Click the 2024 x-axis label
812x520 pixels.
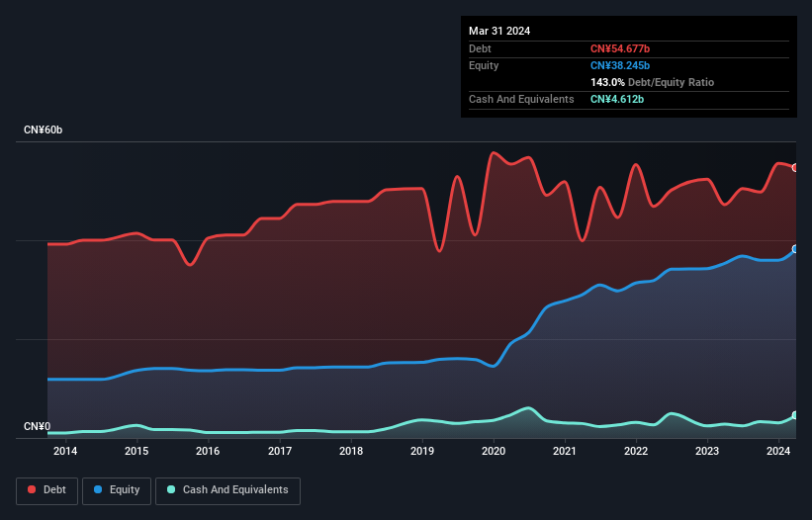pos(778,451)
